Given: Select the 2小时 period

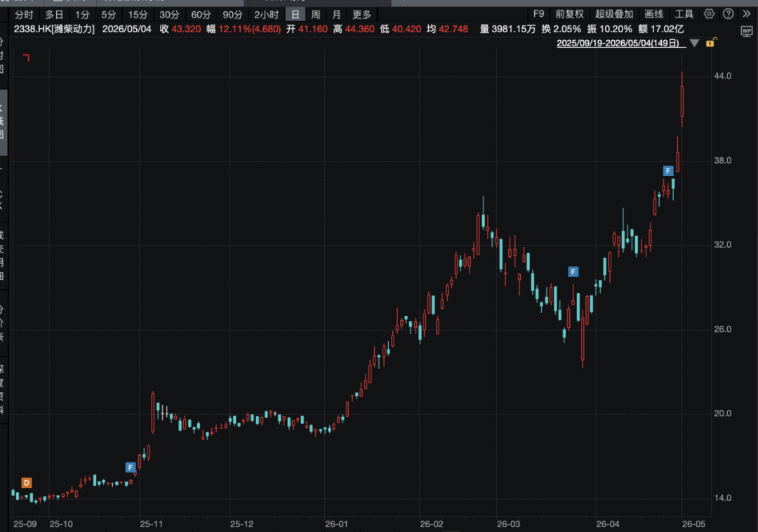Looking at the screenshot, I should (x=267, y=15).
